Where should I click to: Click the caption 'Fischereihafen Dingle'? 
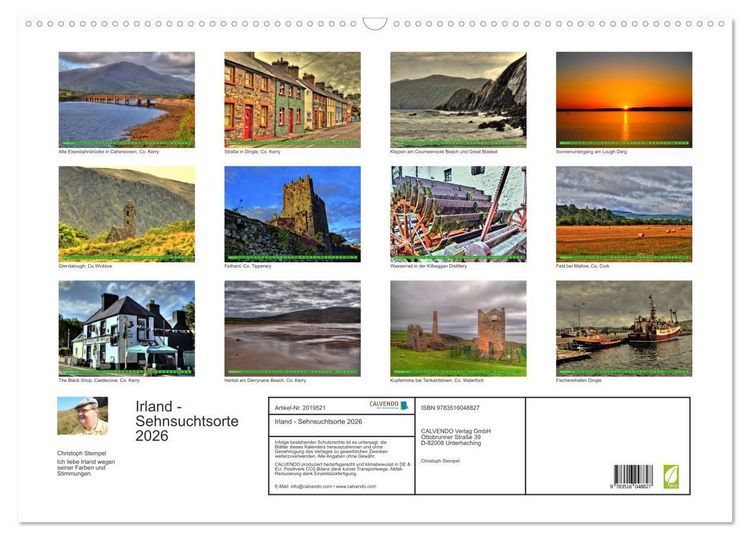(579, 380)
